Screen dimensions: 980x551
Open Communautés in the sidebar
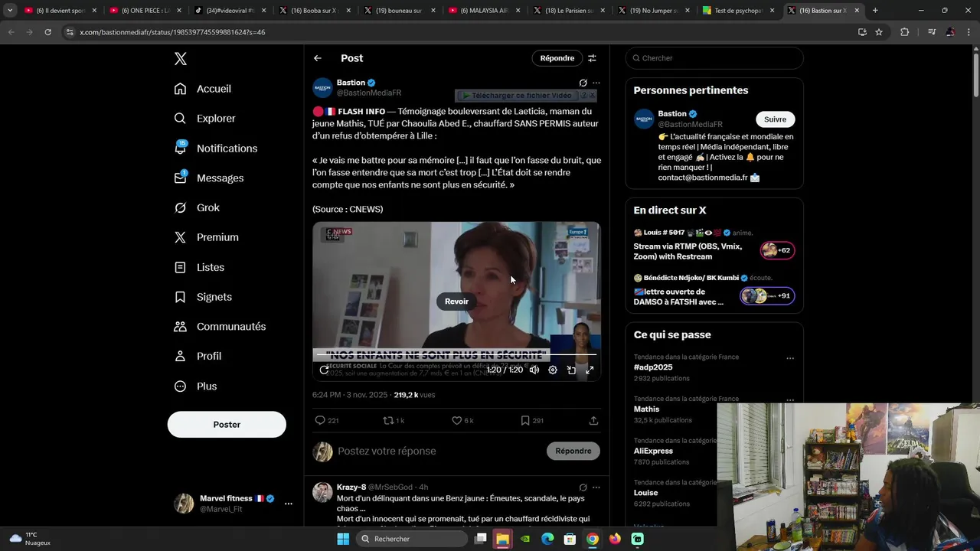[x=220, y=327]
